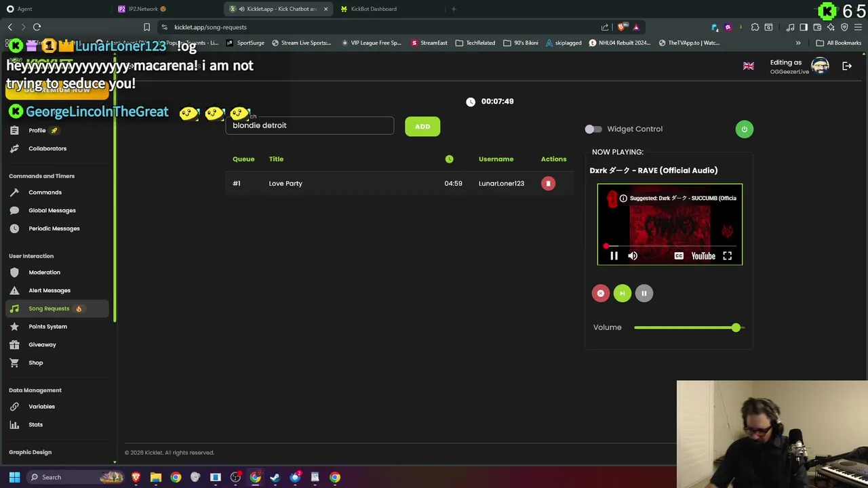Click the bookmark page icon
The height and width of the screenshot is (488, 868).
[146, 27]
